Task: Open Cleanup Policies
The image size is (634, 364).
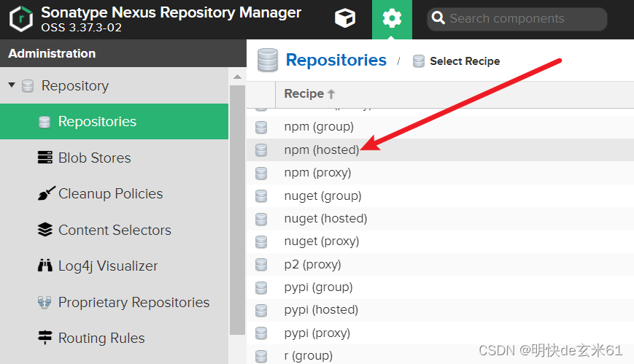Action: tap(110, 194)
